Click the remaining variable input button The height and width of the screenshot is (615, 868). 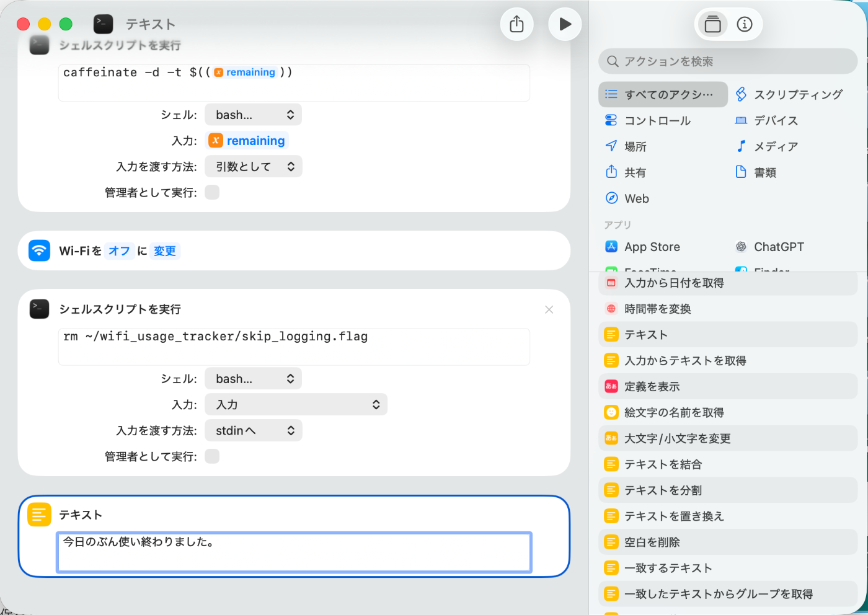point(247,141)
